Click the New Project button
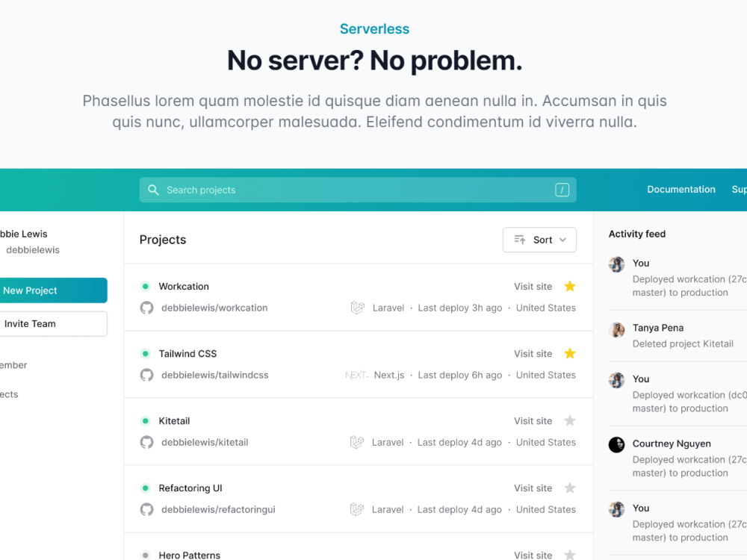 pyautogui.click(x=53, y=290)
